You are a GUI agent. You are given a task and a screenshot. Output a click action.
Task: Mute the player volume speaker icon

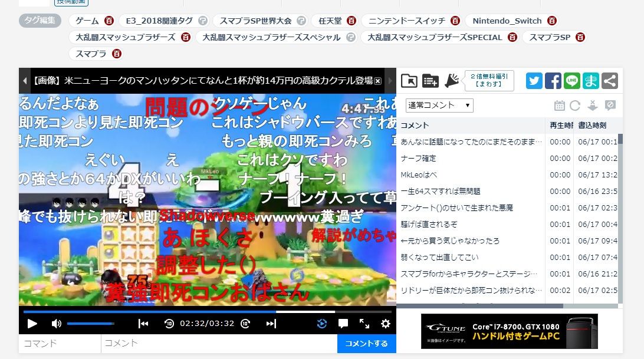pyautogui.click(x=56, y=324)
